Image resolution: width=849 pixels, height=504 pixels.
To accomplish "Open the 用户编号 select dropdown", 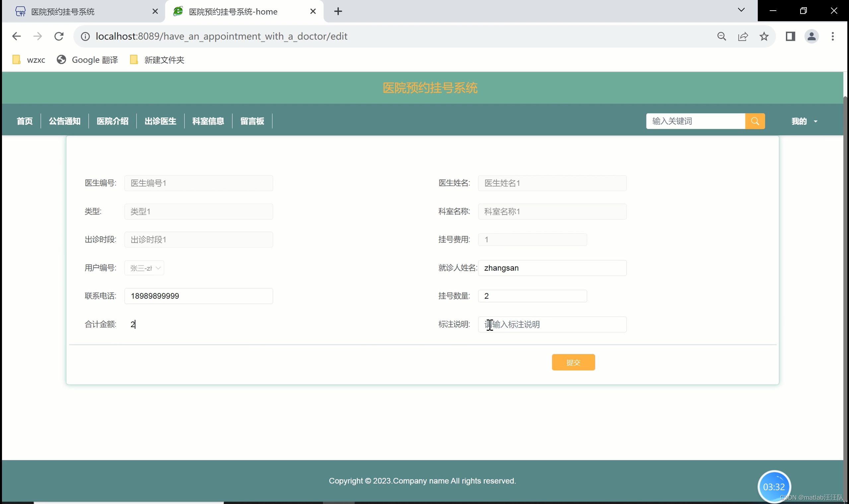I will tap(144, 268).
